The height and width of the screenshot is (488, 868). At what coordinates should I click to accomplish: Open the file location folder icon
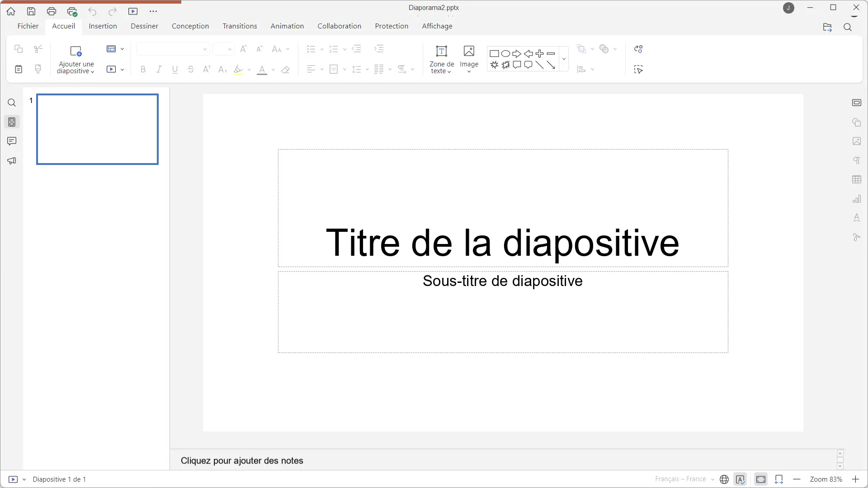(827, 28)
